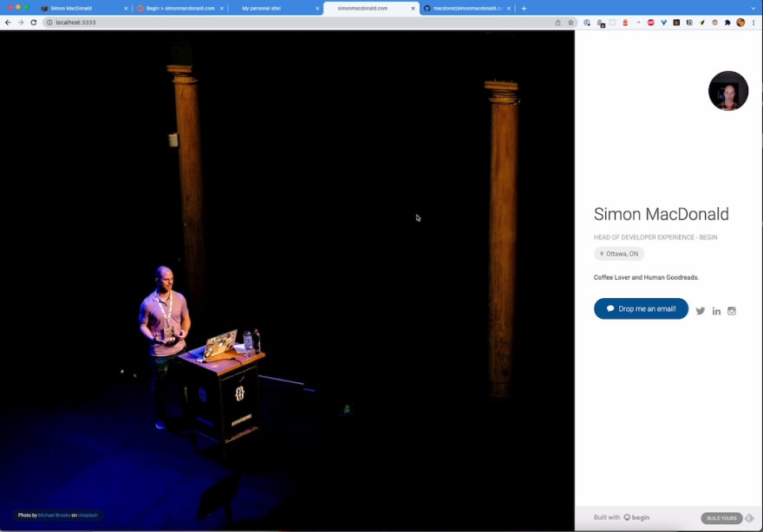
Task: Go back with the browser back arrow
Action: [x=8, y=23]
